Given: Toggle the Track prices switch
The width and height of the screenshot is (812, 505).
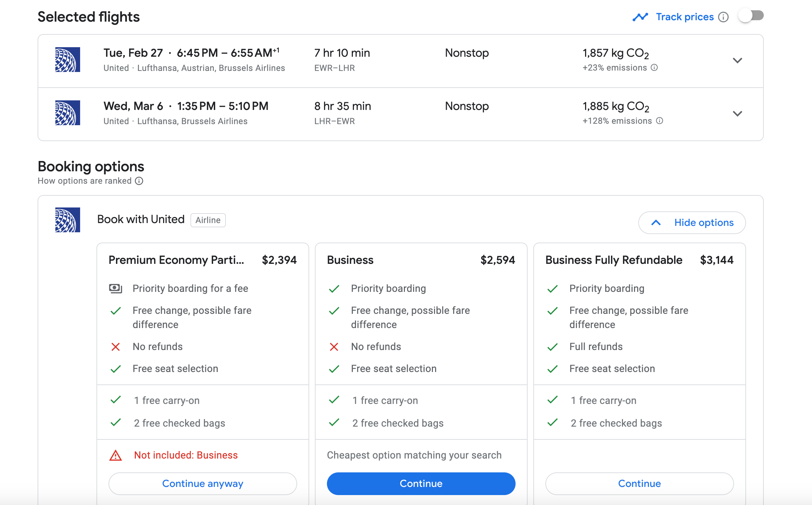Looking at the screenshot, I should click(x=751, y=16).
